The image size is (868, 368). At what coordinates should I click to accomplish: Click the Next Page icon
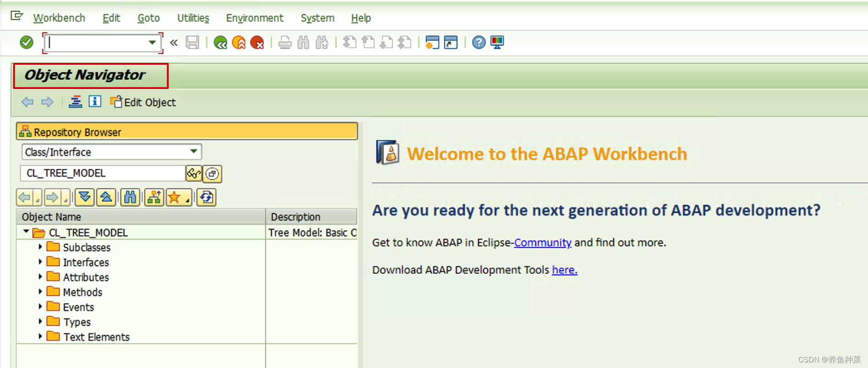pos(386,43)
